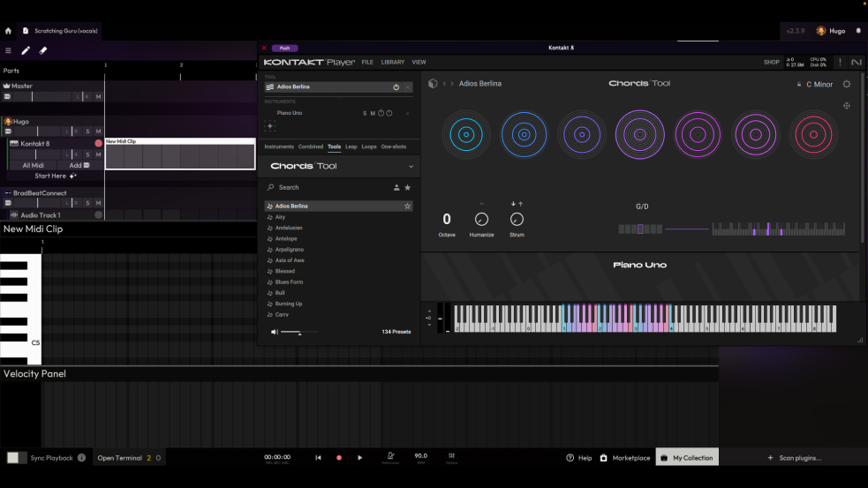Filter presets by favorites star
The image size is (868, 488).
click(x=407, y=188)
